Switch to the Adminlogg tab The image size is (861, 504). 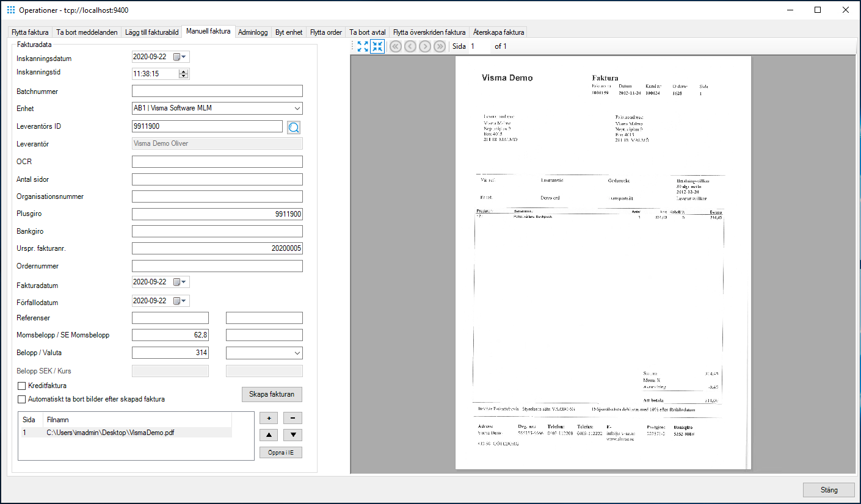(x=253, y=32)
